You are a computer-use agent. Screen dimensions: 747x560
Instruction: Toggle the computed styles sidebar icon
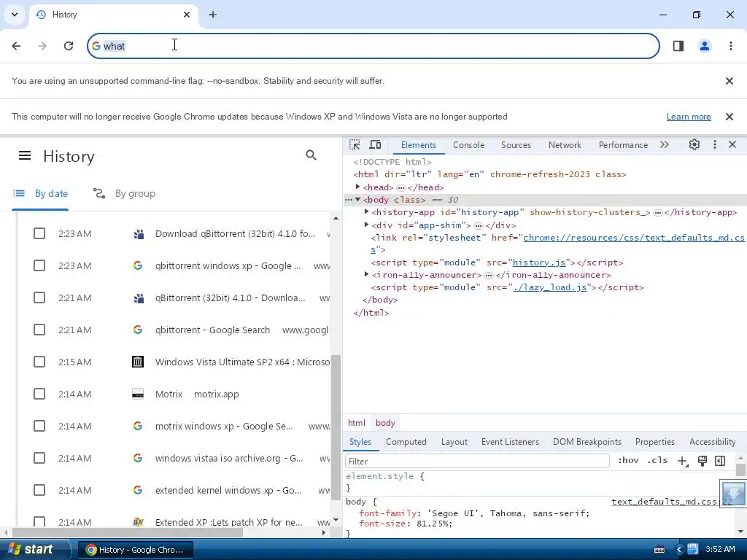[x=720, y=461]
